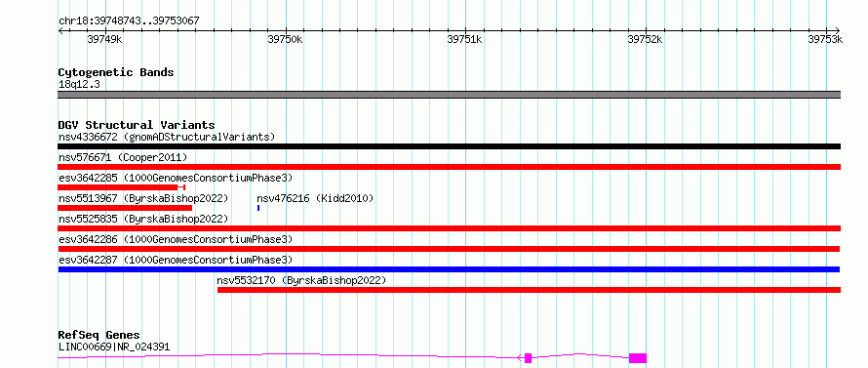This screenshot has width=868, height=368.
Task: Open the esv3642287 (1000GenomesConsortiumPhase3) label
Action: pyautogui.click(x=176, y=260)
